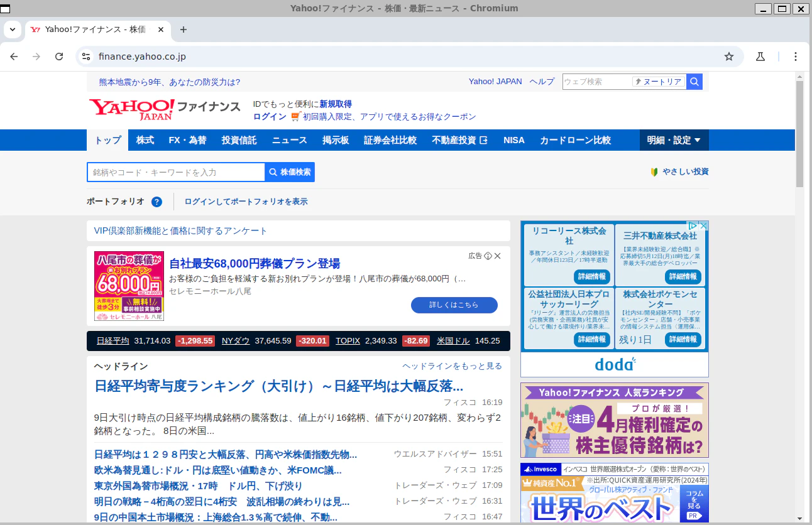The height and width of the screenshot is (525, 812).
Task: Click the 68,000円 funeral ad thumbnail
Action: [129, 286]
